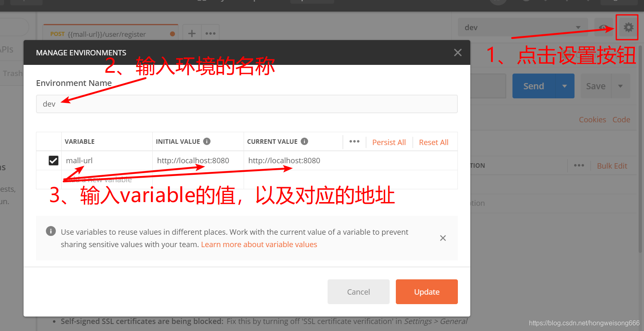Open variables table more options ellipsis
This screenshot has width=644, height=331.
coord(354,141)
